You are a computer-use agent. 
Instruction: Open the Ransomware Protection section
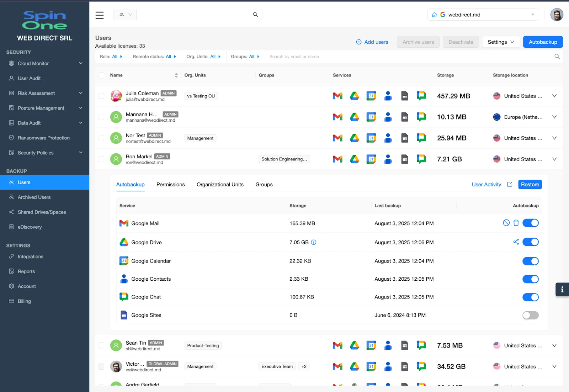coord(43,138)
